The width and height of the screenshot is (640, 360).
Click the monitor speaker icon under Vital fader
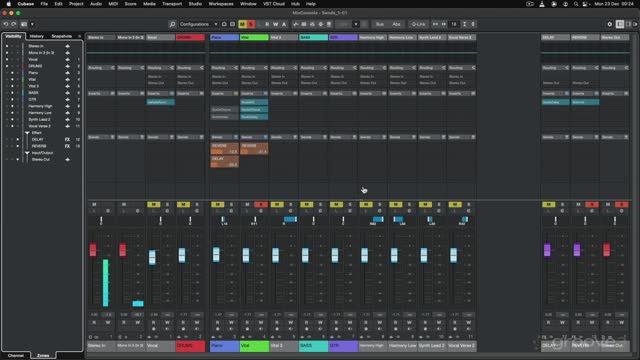click(261, 329)
